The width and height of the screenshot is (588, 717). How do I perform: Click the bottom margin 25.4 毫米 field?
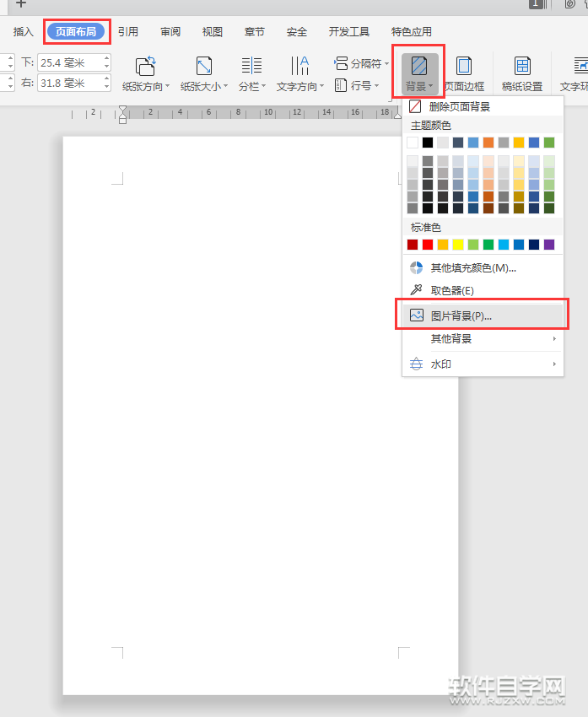pos(69,62)
